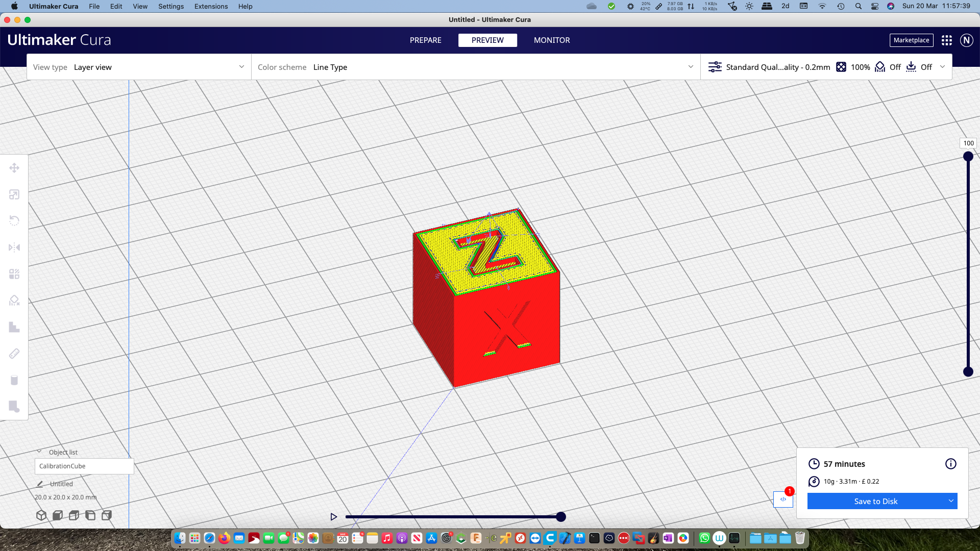This screenshot has width=980, height=551.
Task: Click the CalibrationCube name field
Action: [84, 466]
